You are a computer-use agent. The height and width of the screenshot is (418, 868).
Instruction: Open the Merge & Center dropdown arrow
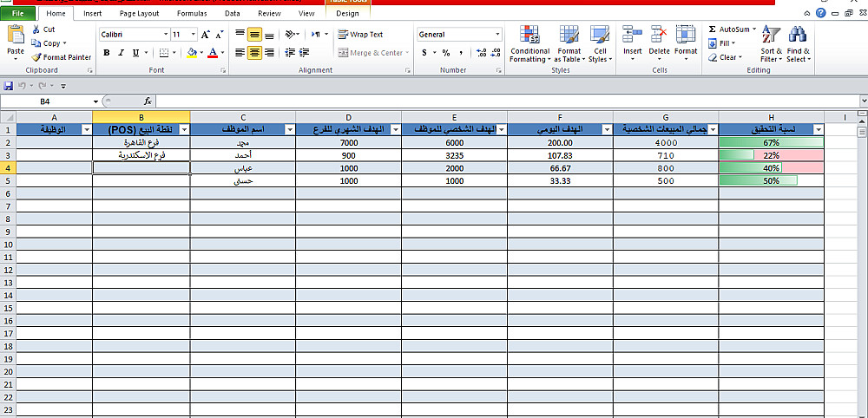point(407,53)
